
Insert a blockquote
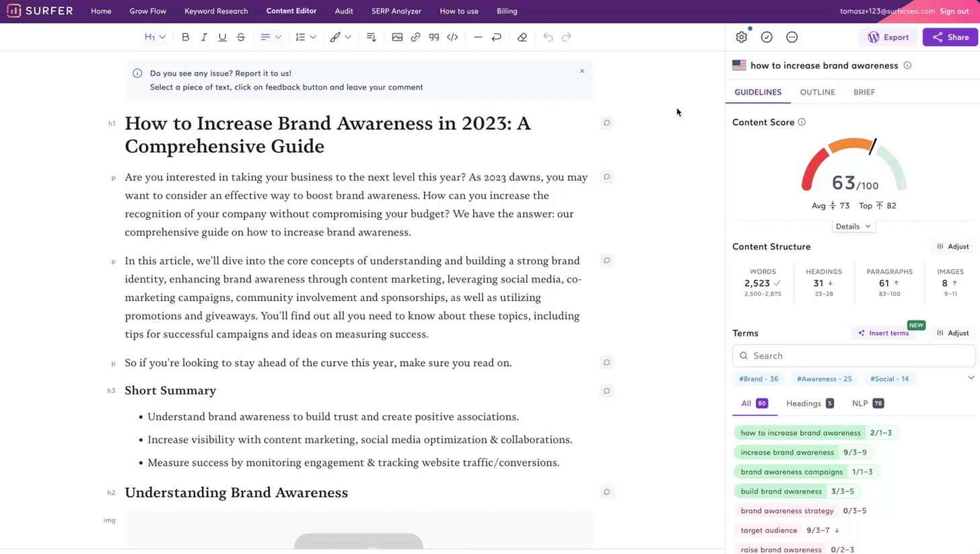click(x=433, y=37)
